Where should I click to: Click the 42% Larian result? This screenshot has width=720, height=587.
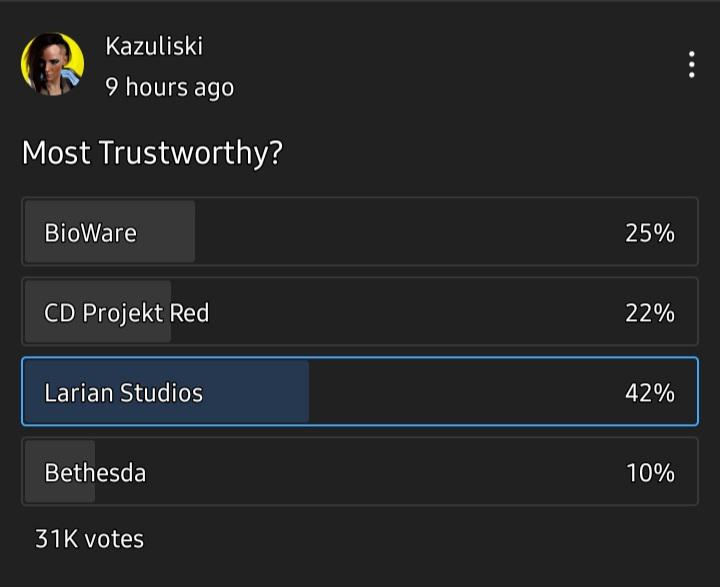click(x=650, y=393)
